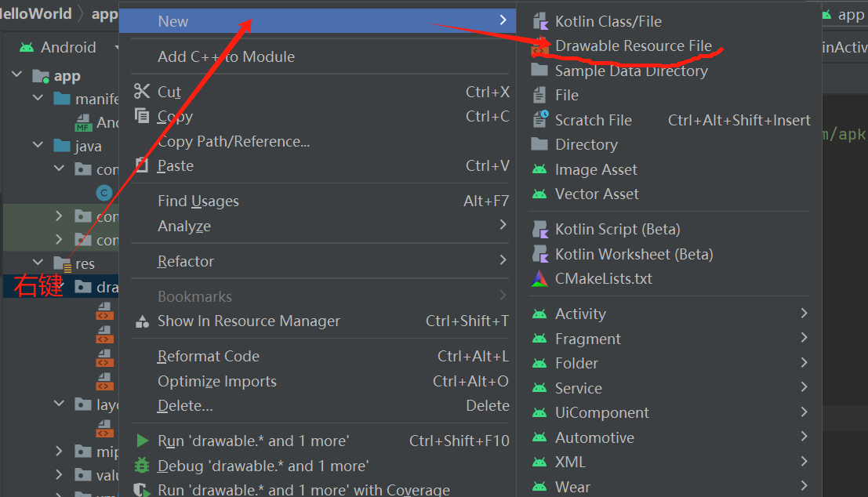Screen dimensions: 868x497
Task: Click the Image Asset android icon
Action: 539,169
